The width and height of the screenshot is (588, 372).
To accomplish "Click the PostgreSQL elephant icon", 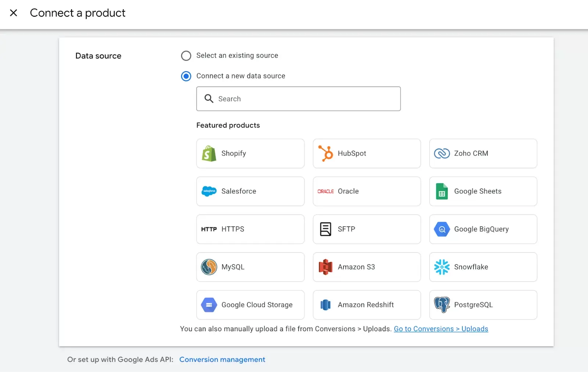I will click(442, 305).
